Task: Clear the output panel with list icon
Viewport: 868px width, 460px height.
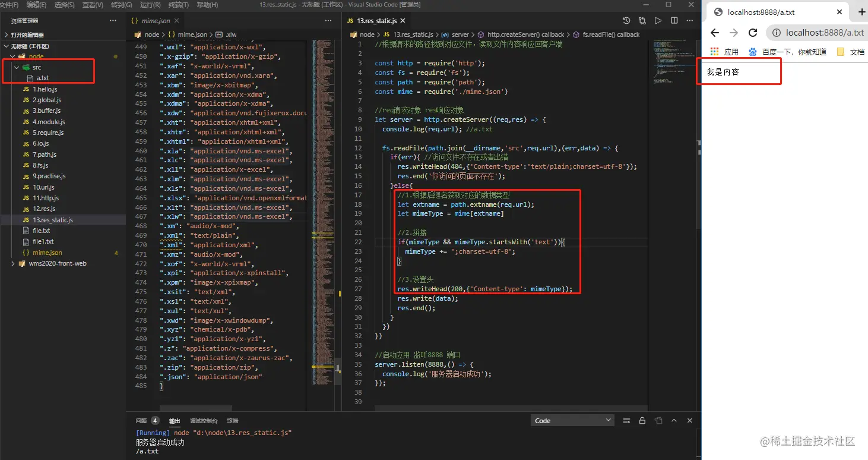Action: (x=626, y=421)
